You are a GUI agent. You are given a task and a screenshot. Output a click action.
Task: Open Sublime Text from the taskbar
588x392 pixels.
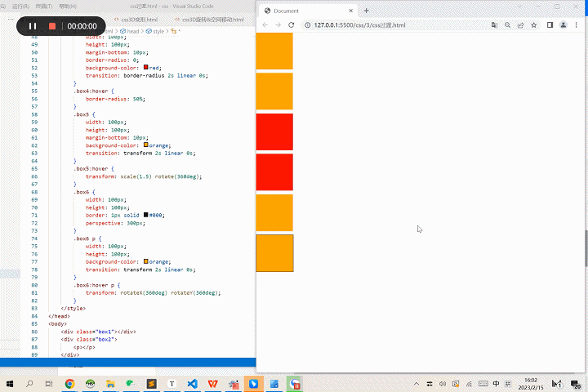(152, 384)
